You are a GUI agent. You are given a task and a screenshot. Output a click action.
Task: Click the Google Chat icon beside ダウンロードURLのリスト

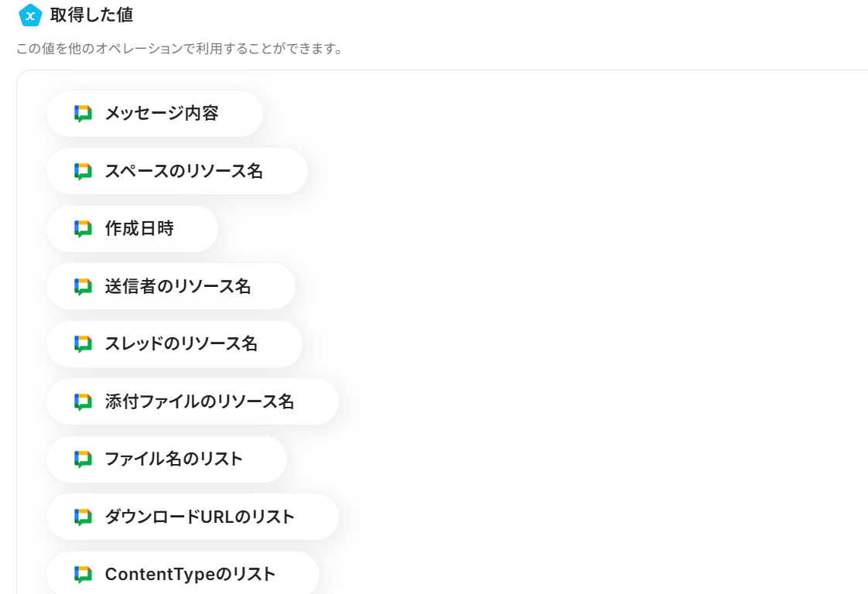[83, 517]
